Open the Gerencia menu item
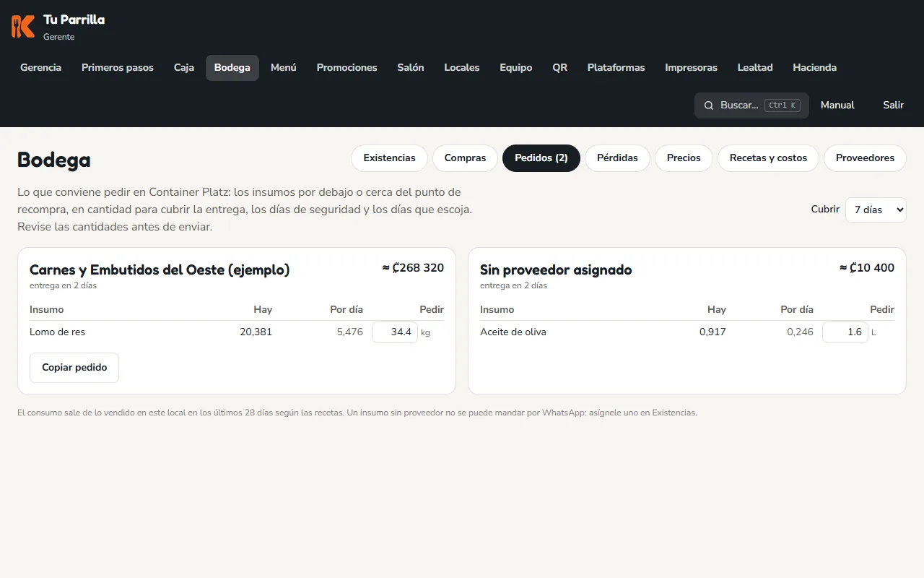 click(x=40, y=68)
